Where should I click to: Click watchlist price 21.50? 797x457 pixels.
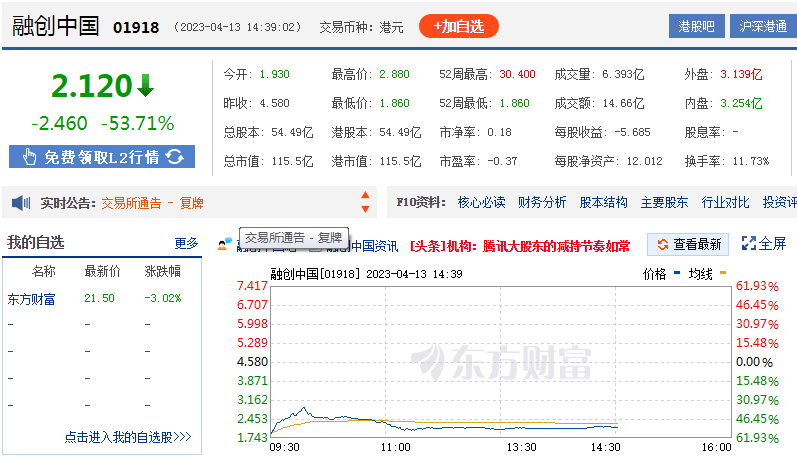(x=100, y=298)
